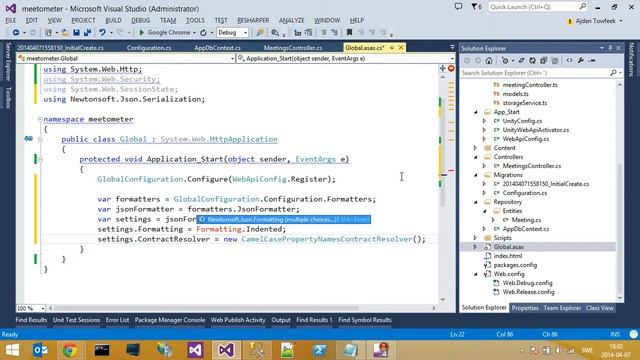
Task: Expand the Scripts folder
Action: pos(476,238)
